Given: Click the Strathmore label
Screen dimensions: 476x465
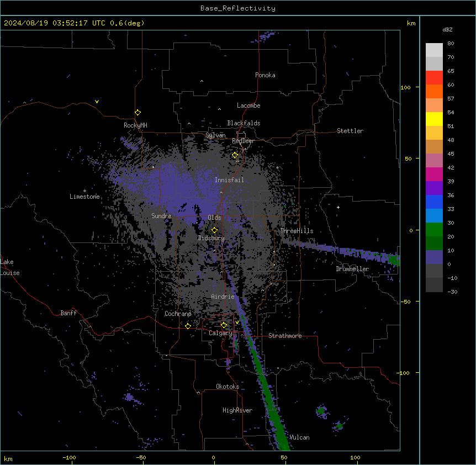Looking at the screenshot, I should 285,336.
